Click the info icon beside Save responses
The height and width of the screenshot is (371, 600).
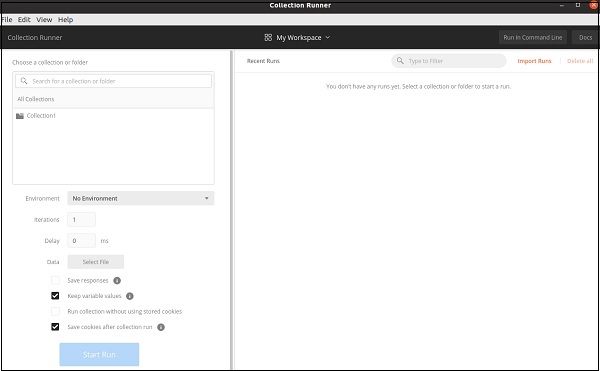(x=117, y=281)
